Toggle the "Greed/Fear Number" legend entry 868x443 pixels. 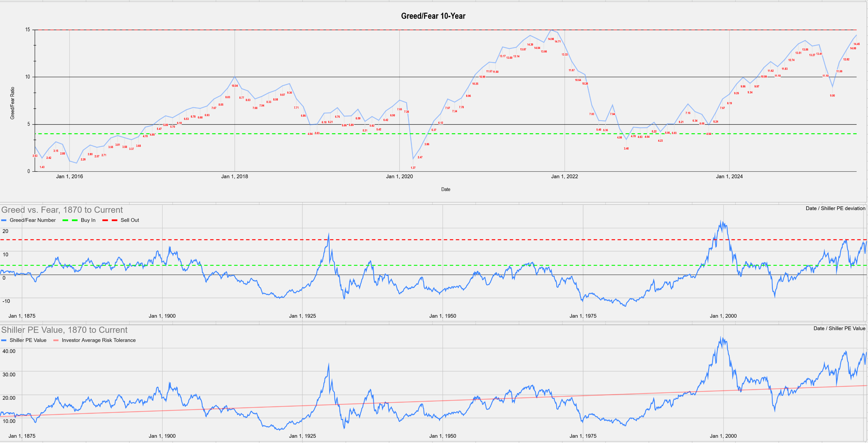coord(29,220)
